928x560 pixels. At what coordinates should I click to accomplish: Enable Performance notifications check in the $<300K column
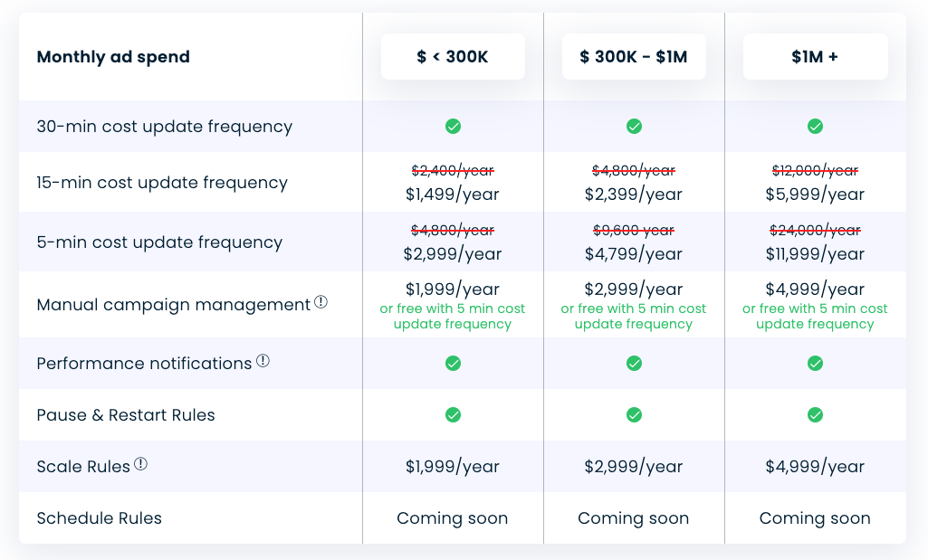click(453, 363)
